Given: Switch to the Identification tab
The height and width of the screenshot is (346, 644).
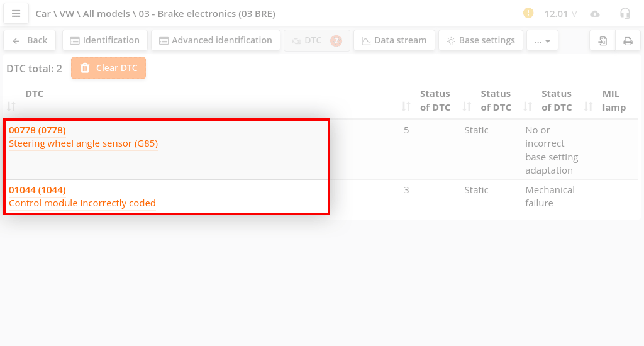Looking at the screenshot, I should point(105,40).
